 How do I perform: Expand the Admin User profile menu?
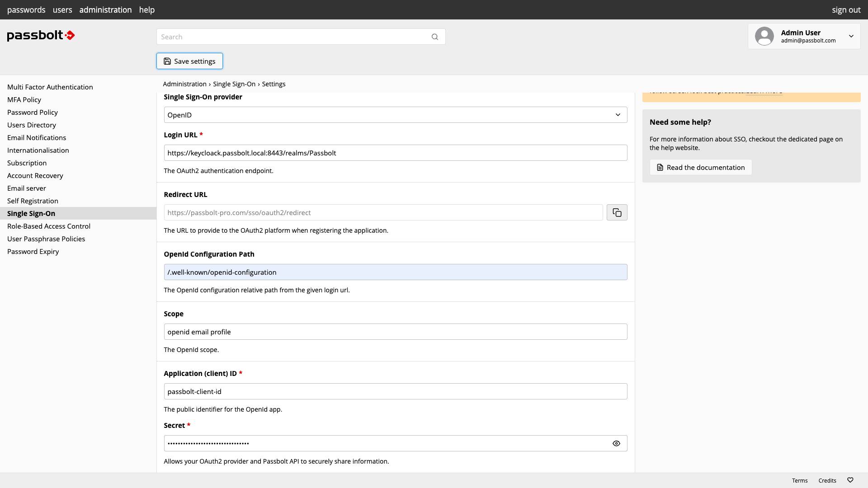point(851,36)
